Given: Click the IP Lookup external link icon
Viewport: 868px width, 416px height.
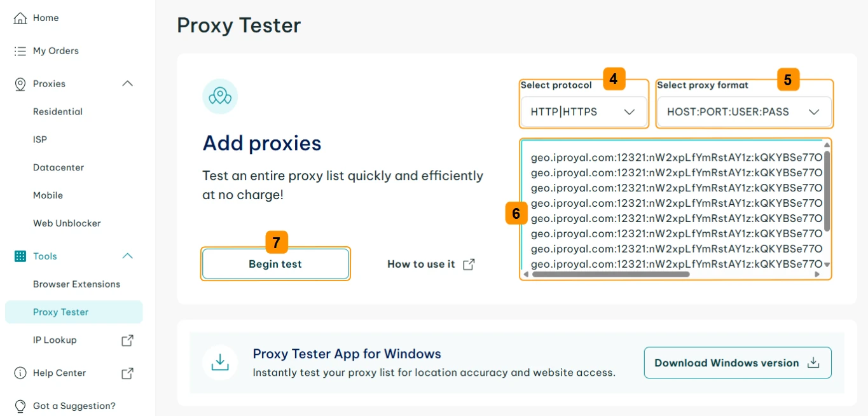Looking at the screenshot, I should point(127,340).
